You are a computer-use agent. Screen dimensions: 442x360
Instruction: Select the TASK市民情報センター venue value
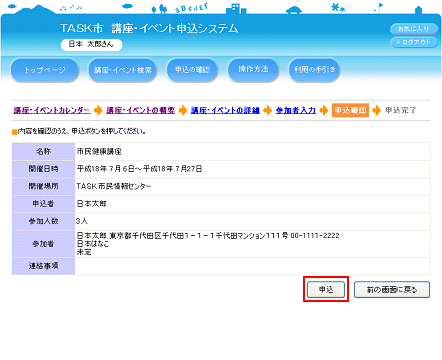[114, 186]
